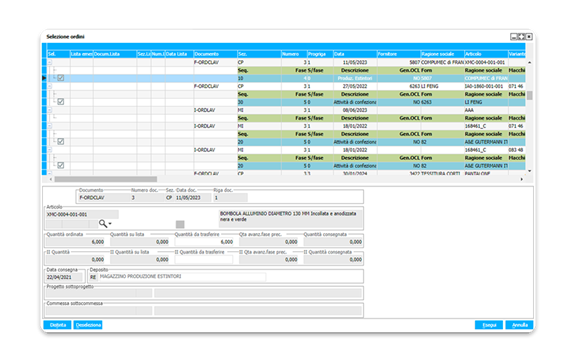576x362 pixels.
Task: Uncheck the Produz. Estintori row checkbox
Action: click(x=61, y=78)
